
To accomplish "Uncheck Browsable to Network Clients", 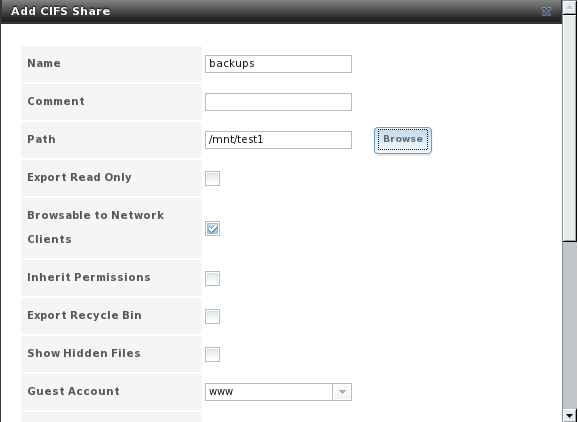I will 212,229.
